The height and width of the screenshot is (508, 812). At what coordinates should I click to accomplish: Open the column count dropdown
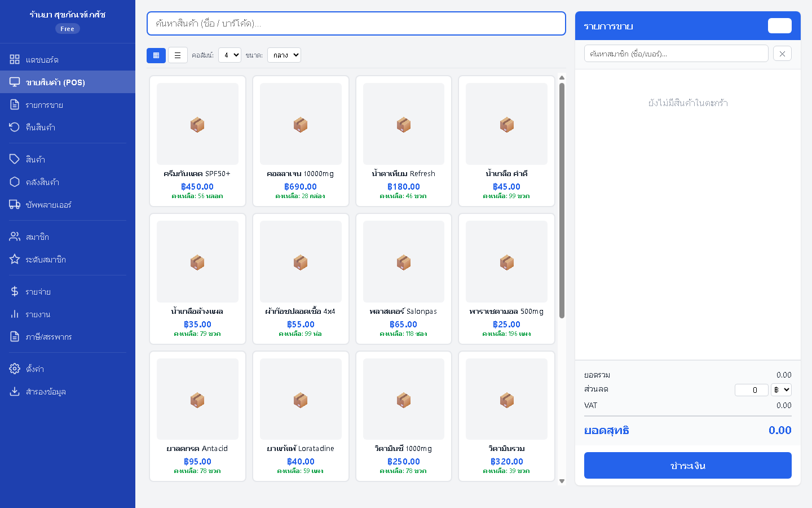(x=230, y=55)
